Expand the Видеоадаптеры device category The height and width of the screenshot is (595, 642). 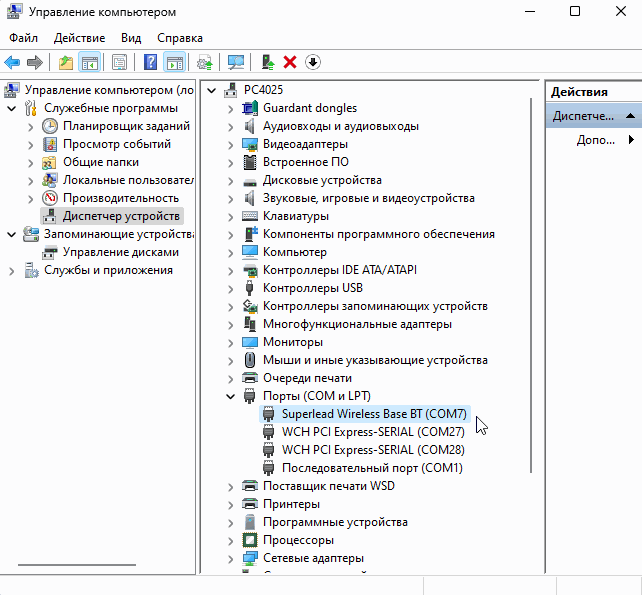[230, 144]
